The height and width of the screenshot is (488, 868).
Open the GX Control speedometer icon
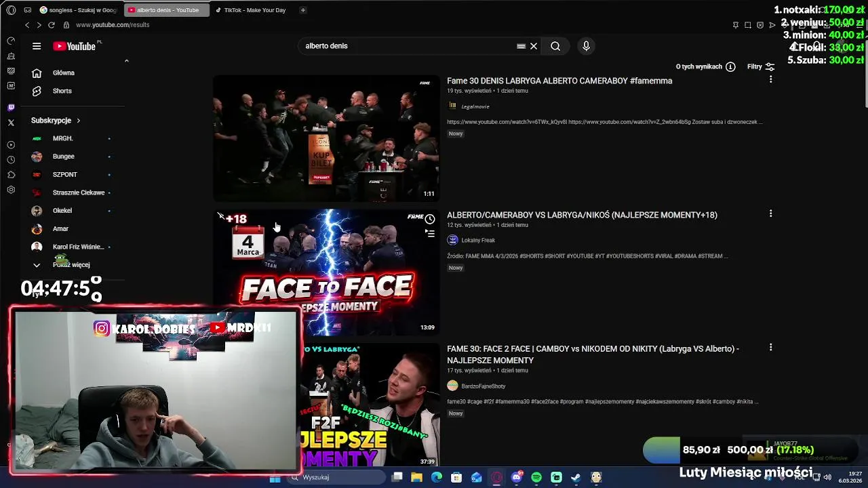click(x=11, y=41)
